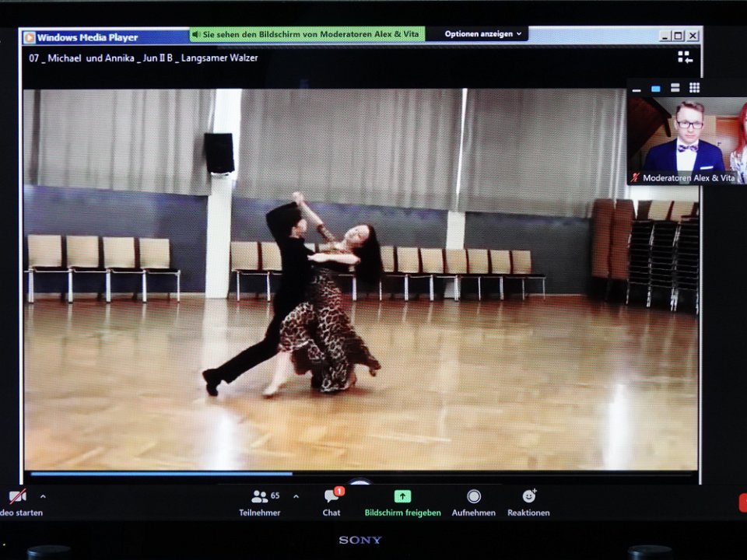Minimize the floating video thumbnail strip
Image resolution: width=747 pixels, height=560 pixels.
click(637, 89)
